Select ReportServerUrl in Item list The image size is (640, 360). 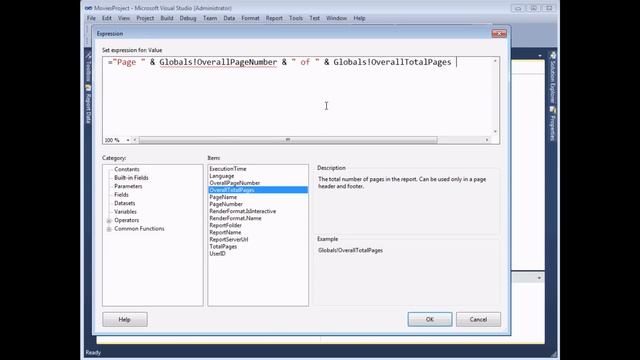(258, 240)
